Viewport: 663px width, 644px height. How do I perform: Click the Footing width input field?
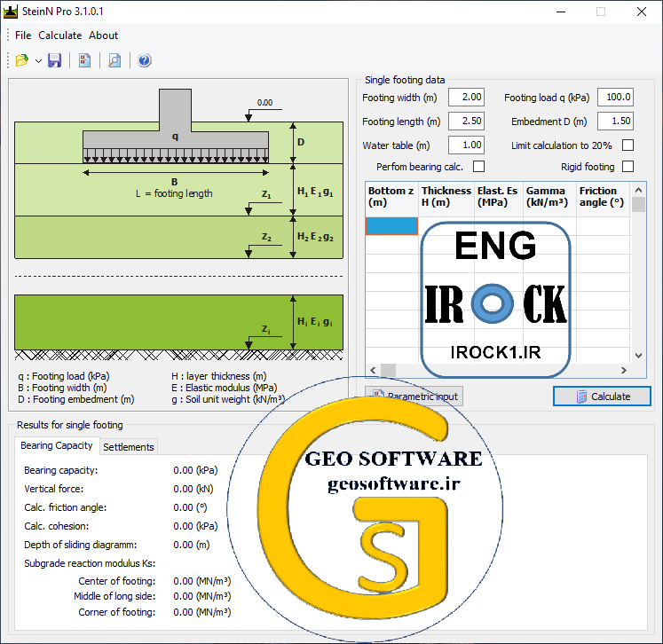[x=466, y=98]
